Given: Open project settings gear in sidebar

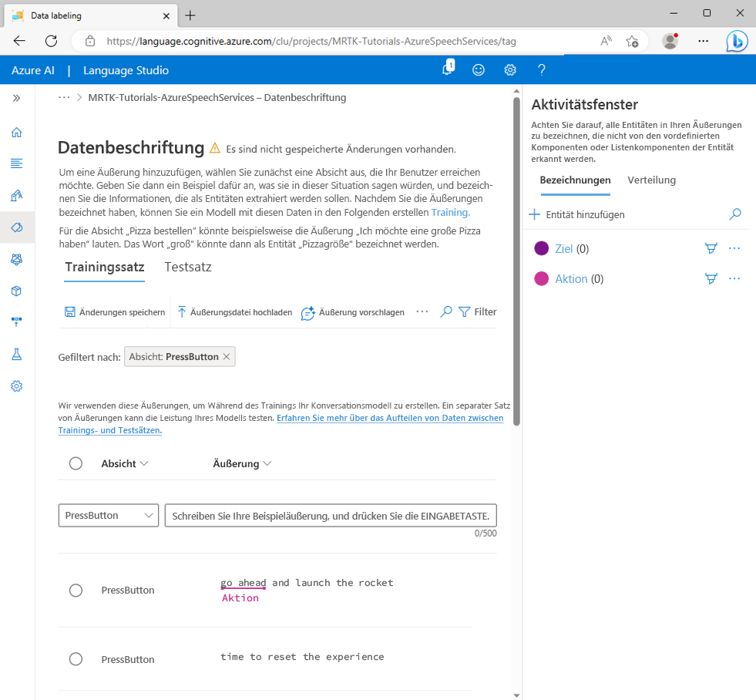Looking at the screenshot, I should 16,386.
